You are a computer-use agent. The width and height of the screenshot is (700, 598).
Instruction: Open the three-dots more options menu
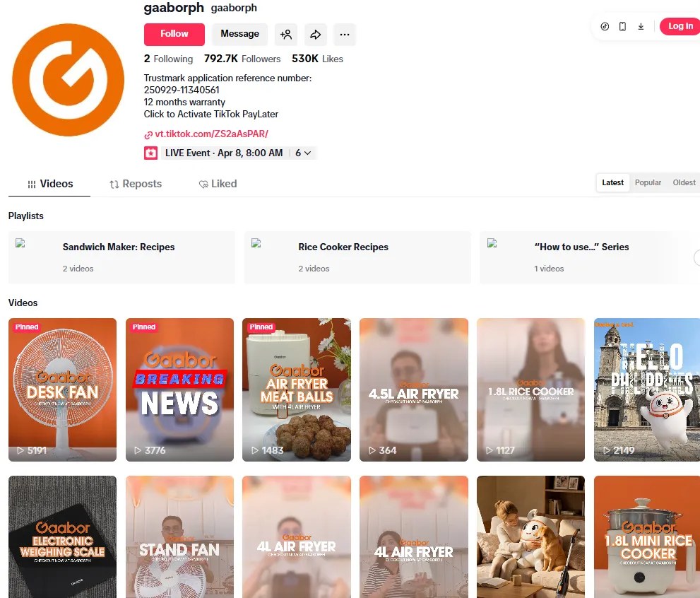pyautogui.click(x=344, y=34)
